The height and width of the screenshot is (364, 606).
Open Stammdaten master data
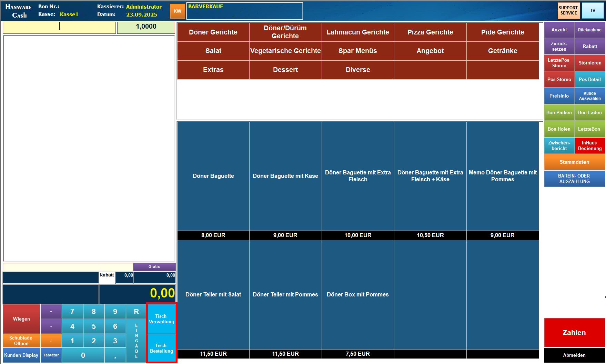click(574, 162)
